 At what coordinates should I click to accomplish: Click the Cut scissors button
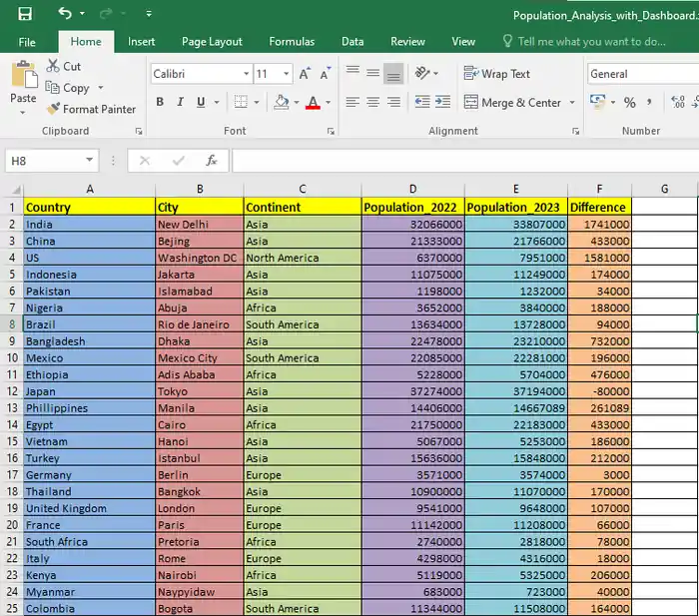(64, 67)
